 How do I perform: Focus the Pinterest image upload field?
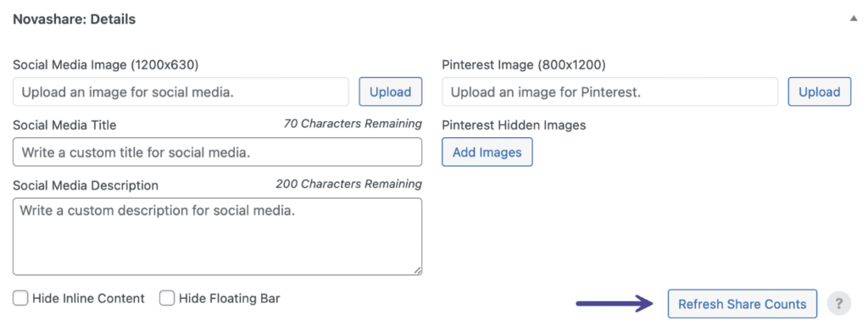pyautogui.click(x=610, y=91)
